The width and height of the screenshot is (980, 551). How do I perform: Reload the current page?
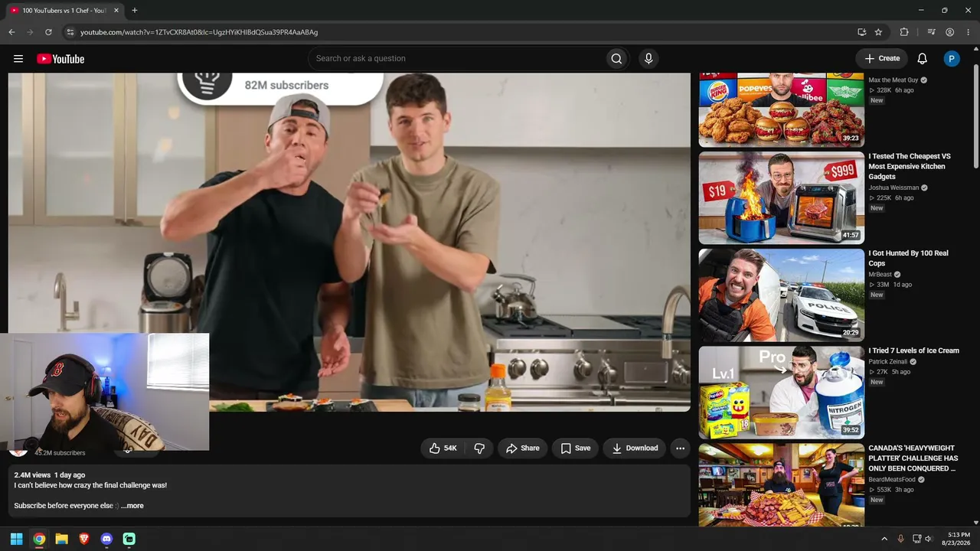(x=48, y=32)
